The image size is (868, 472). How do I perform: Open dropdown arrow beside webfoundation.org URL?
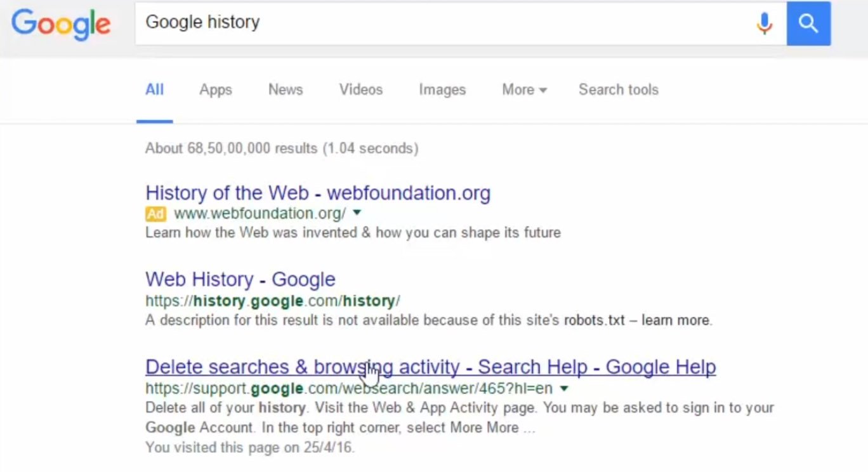[x=357, y=213]
